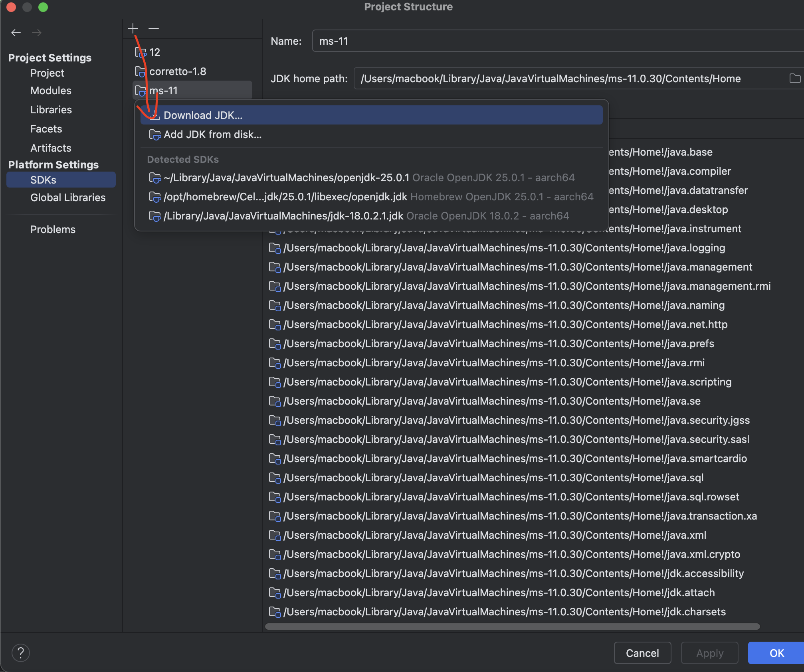This screenshot has width=804, height=672.
Task: Browse JDK home path folder icon
Action: tap(795, 79)
